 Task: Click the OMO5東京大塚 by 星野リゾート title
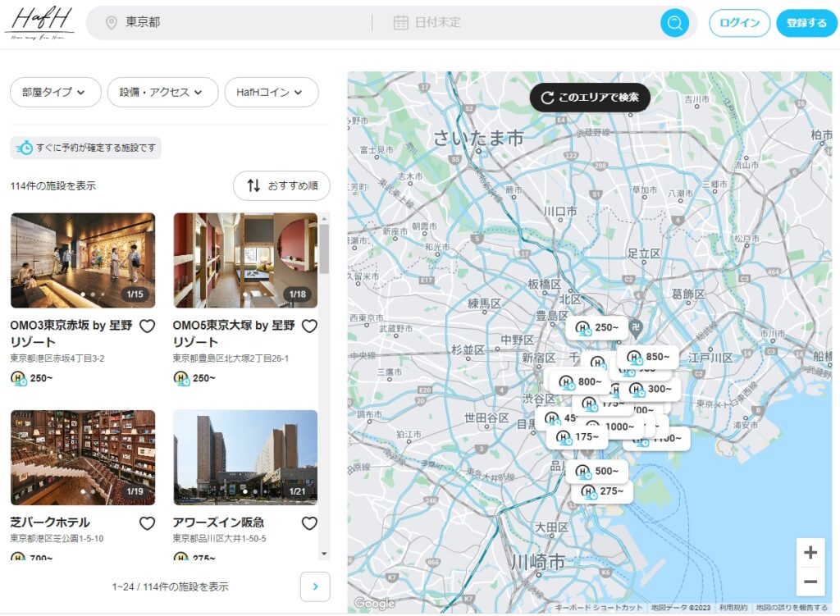click(234, 333)
